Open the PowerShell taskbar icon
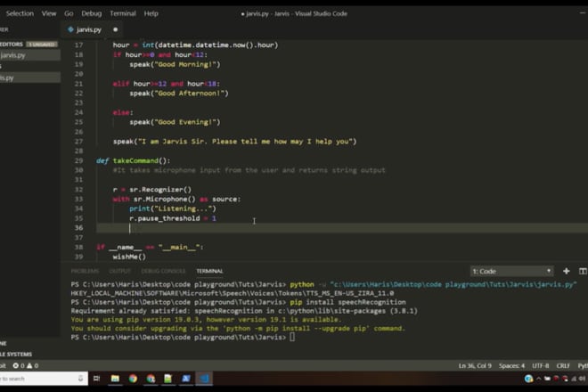 click(186, 379)
